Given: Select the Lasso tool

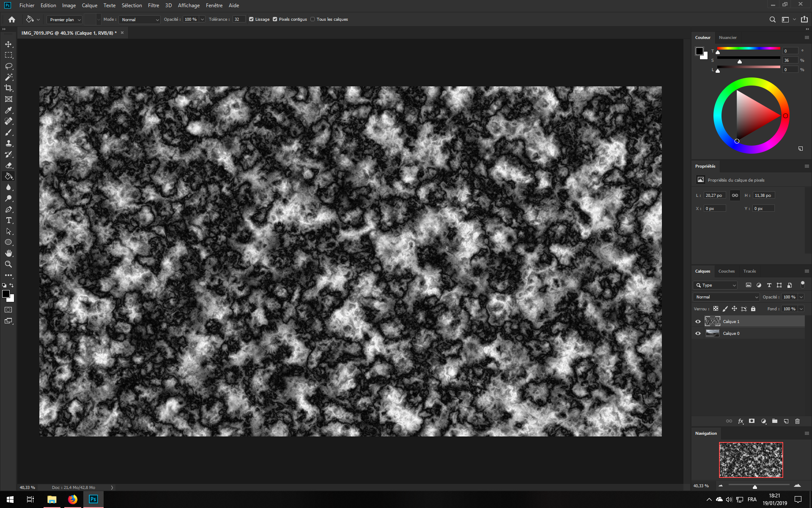Looking at the screenshot, I should [8, 66].
